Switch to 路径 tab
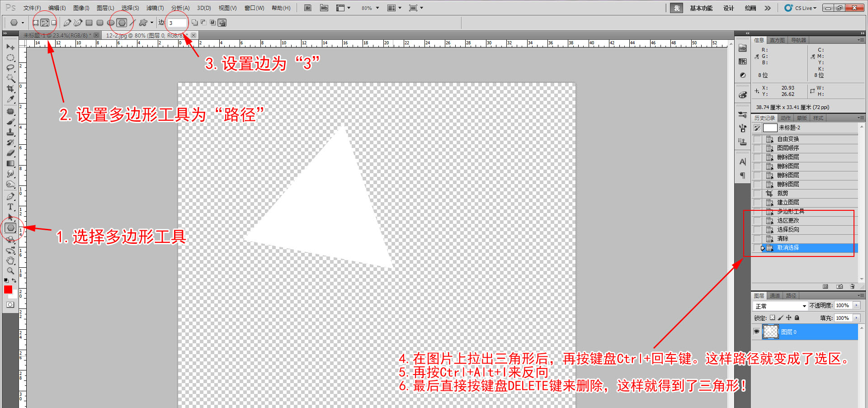 point(791,296)
